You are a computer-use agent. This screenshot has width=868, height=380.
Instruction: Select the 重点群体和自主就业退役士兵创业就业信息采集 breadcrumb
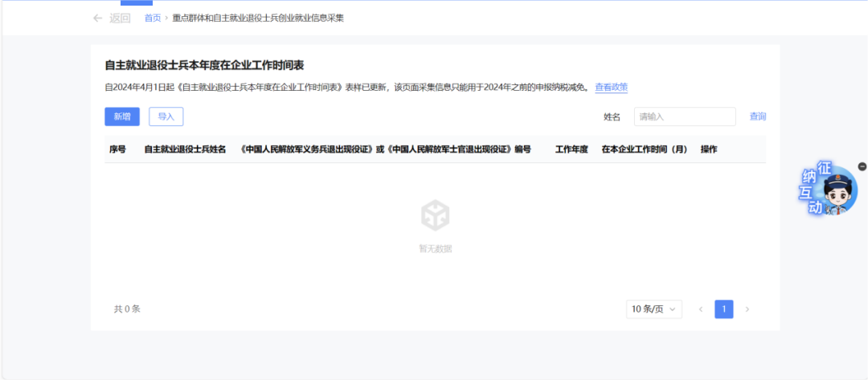tap(257, 18)
